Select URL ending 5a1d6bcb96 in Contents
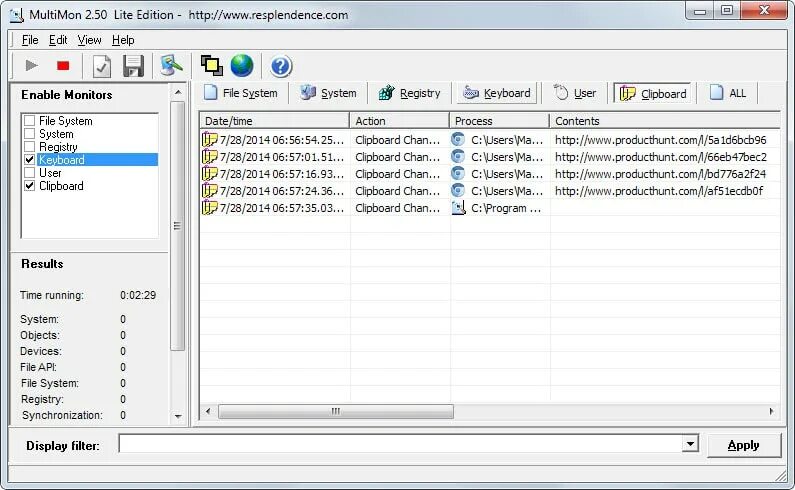 click(661, 140)
